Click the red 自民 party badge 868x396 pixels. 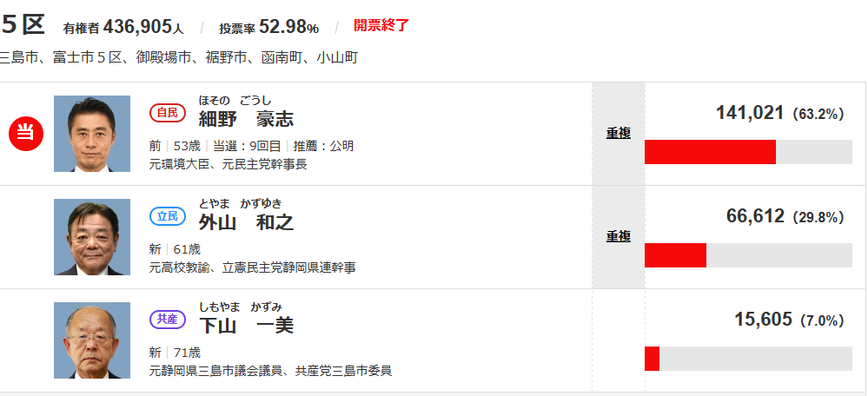pyautogui.click(x=168, y=112)
